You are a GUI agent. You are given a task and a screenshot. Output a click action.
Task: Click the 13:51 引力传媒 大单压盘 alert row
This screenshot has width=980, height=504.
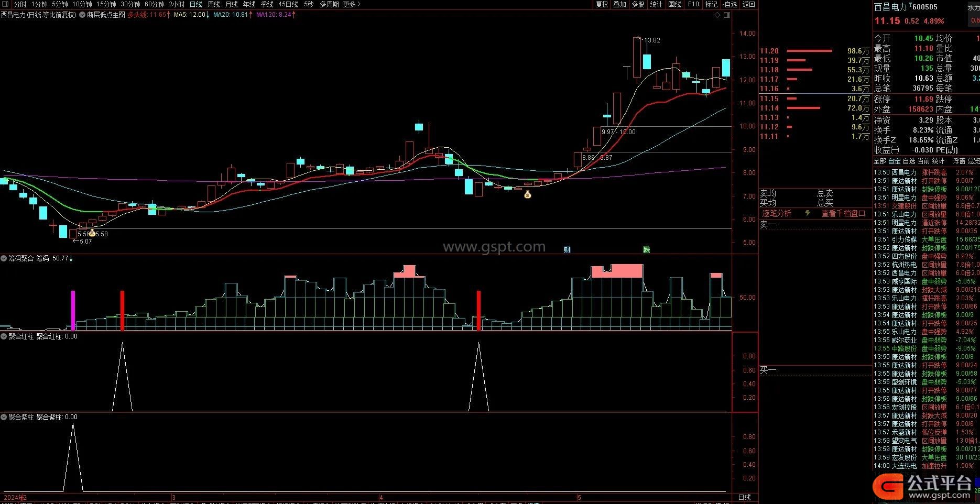[x=926, y=239]
